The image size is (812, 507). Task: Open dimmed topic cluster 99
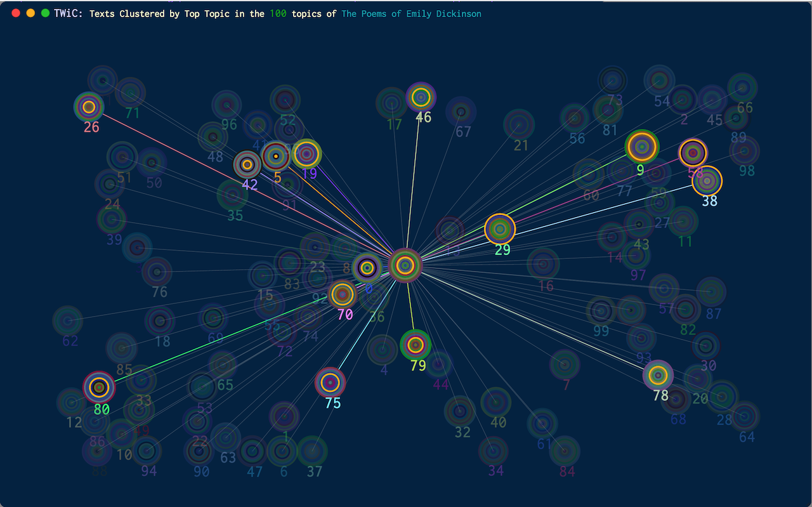[x=601, y=311]
